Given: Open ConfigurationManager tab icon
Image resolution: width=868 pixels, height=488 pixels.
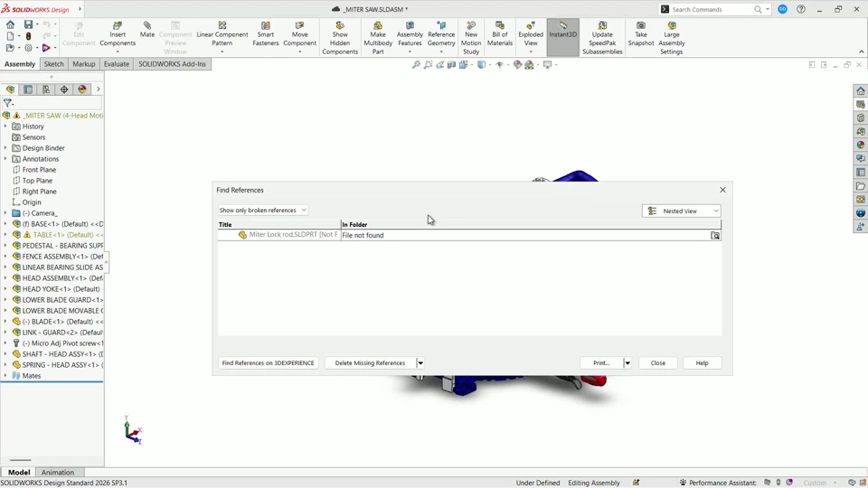Looking at the screenshot, I should tap(46, 89).
